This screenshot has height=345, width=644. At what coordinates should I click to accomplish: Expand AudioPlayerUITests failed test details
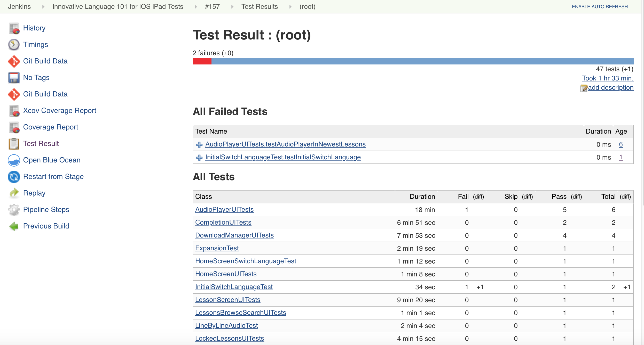pos(199,145)
